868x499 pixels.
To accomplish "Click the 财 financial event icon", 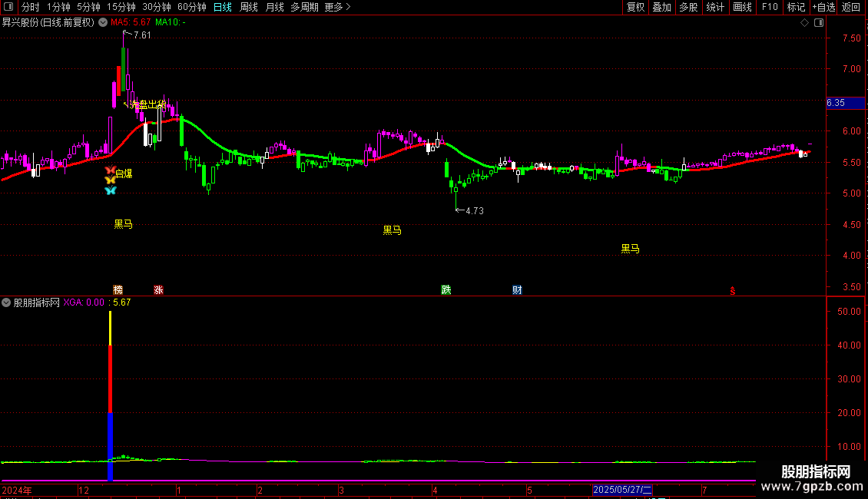I will [x=517, y=290].
